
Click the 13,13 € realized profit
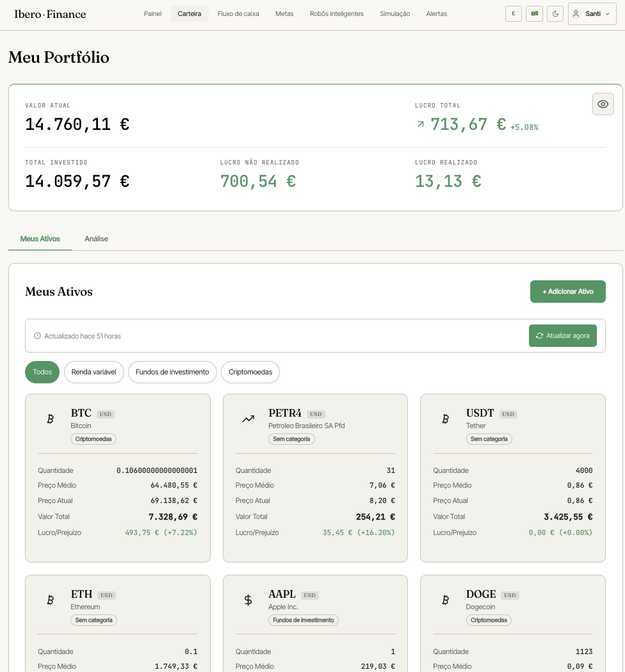(x=448, y=181)
